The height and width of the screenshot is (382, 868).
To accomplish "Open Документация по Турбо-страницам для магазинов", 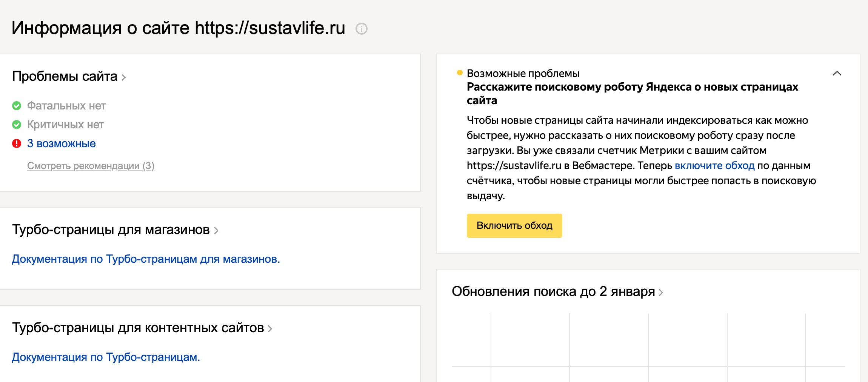I will 146,259.
